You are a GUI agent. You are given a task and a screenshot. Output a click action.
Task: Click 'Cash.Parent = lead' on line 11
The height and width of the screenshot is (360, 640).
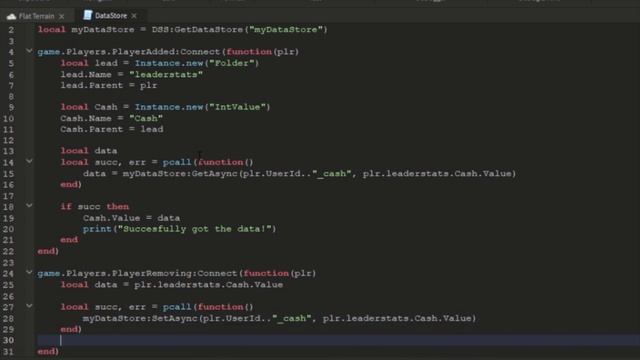(112, 129)
